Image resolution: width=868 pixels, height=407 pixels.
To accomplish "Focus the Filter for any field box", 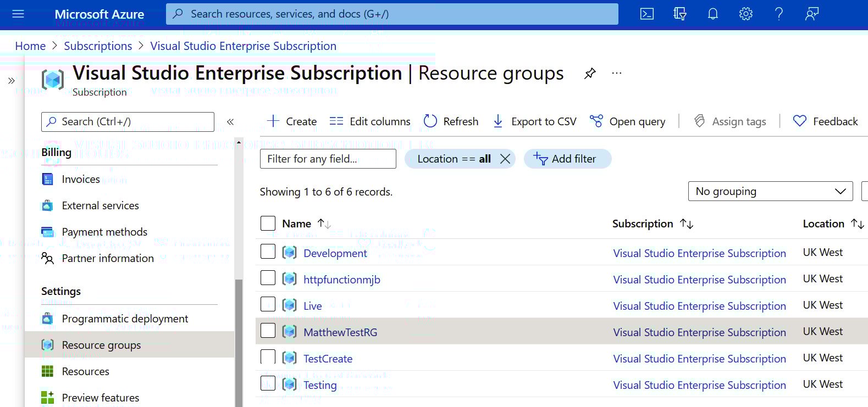I will tap(328, 159).
